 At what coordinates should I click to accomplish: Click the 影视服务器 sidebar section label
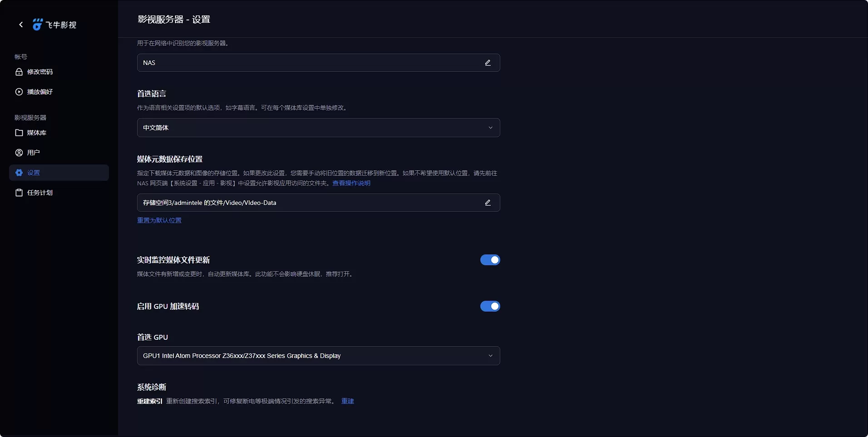click(x=30, y=118)
